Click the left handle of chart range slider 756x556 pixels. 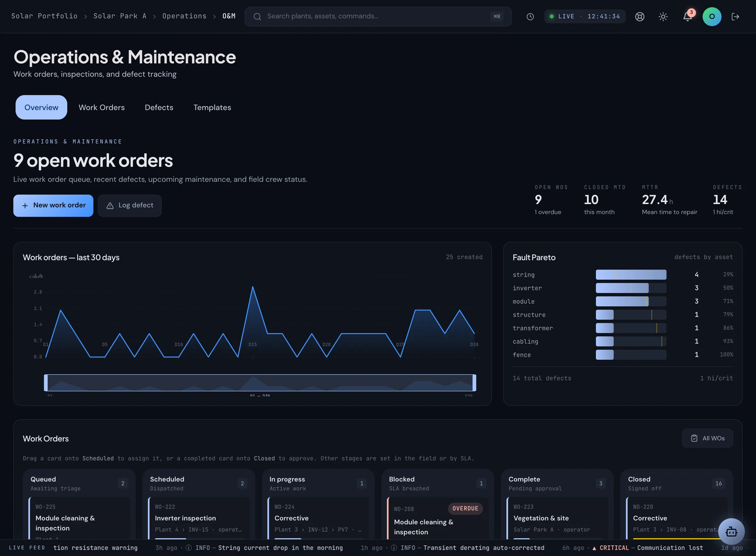46,383
